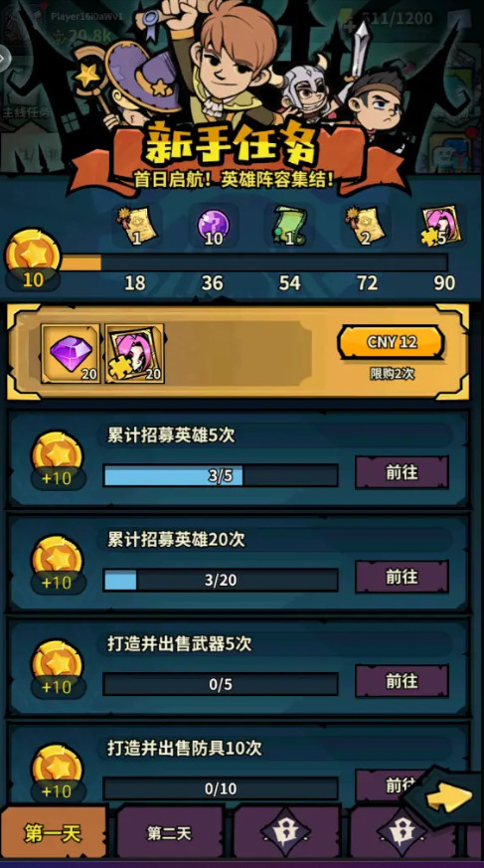Tap the hero shard x20 pack item

tap(134, 353)
